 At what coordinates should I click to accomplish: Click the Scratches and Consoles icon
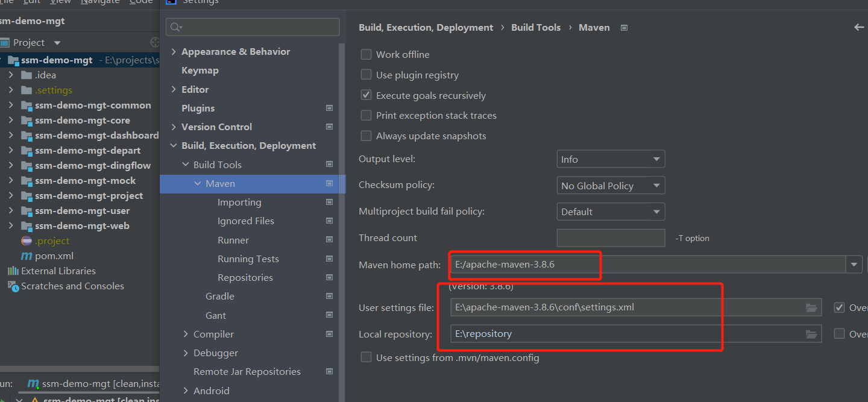tap(13, 286)
